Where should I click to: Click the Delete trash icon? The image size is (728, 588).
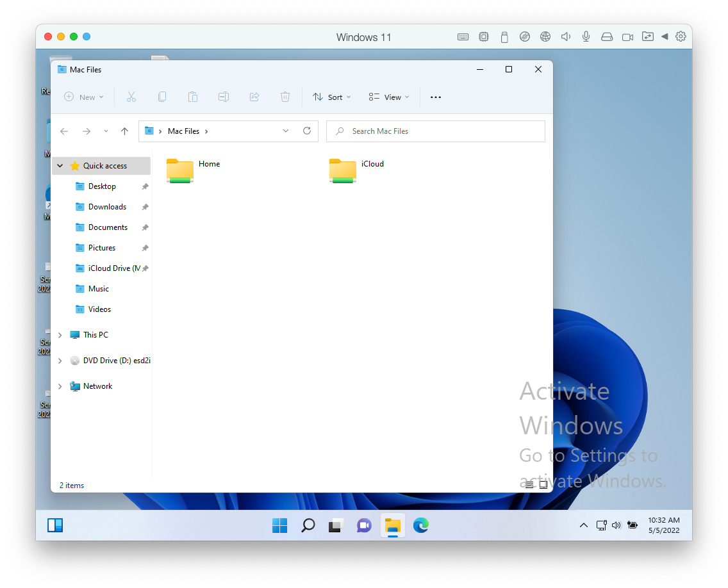[285, 97]
